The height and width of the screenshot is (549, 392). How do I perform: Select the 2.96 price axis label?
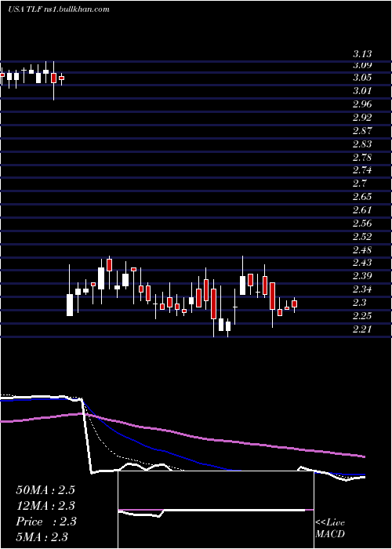362,104
